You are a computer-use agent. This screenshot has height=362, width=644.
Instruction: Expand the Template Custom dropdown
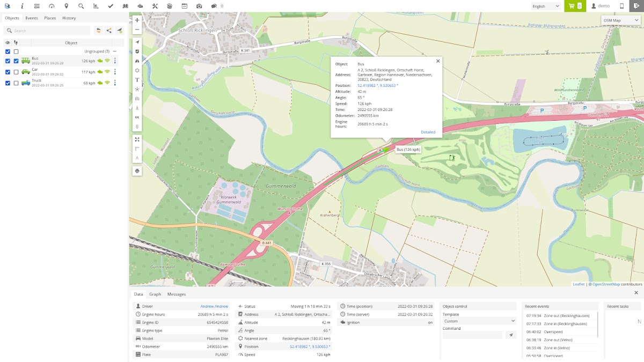point(479,321)
